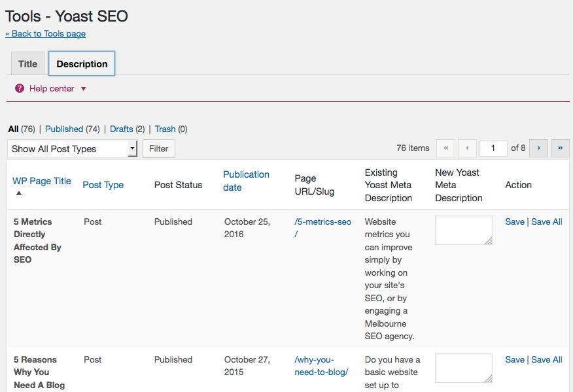
Task: Click 'Post' type in 5 Metrics row
Action: pos(93,222)
